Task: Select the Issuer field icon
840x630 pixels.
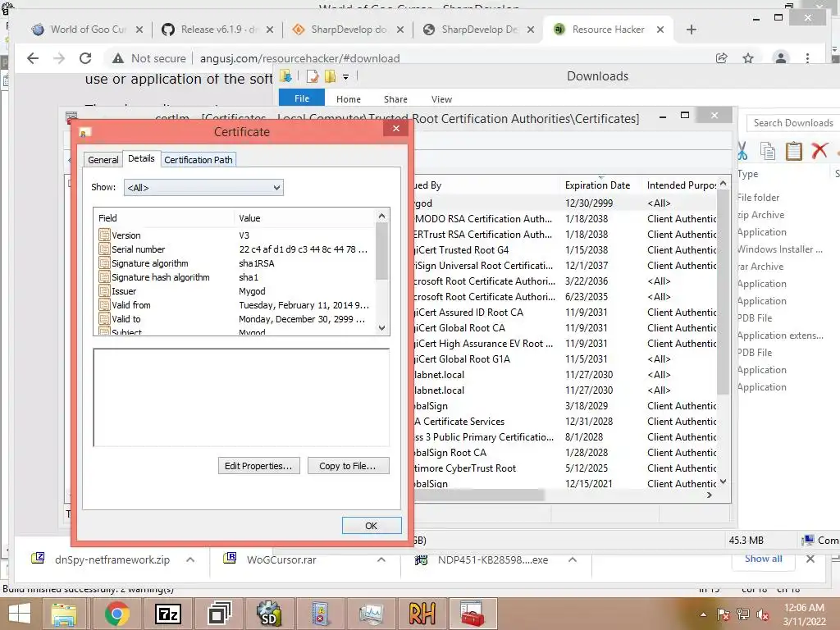Action: point(104,291)
